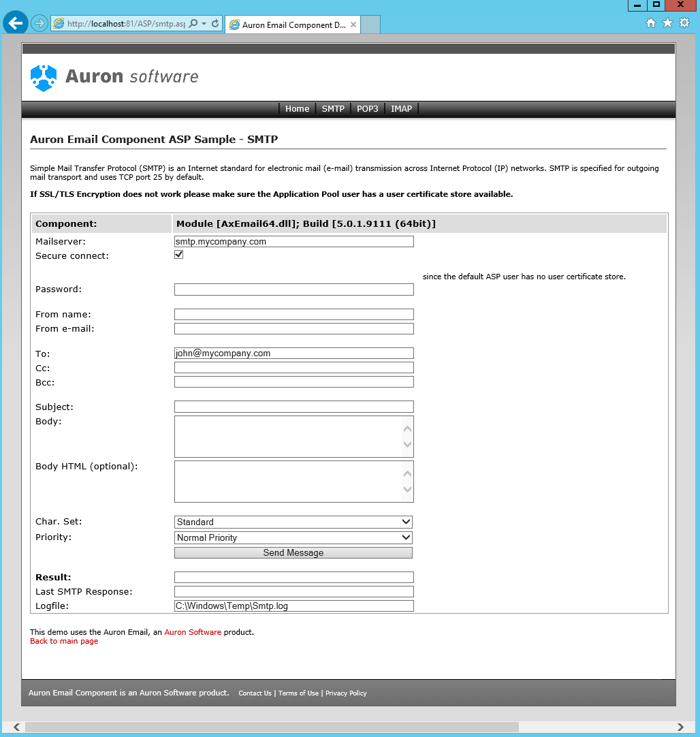Open the Privacy Policy footer link
This screenshot has width=700, height=737.
(x=346, y=693)
